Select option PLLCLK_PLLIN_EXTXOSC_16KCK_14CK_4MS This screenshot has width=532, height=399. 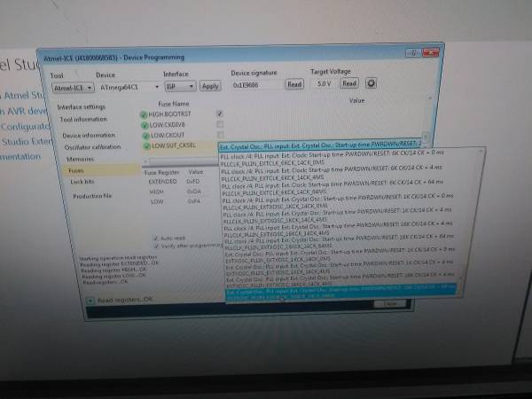tap(339, 229)
